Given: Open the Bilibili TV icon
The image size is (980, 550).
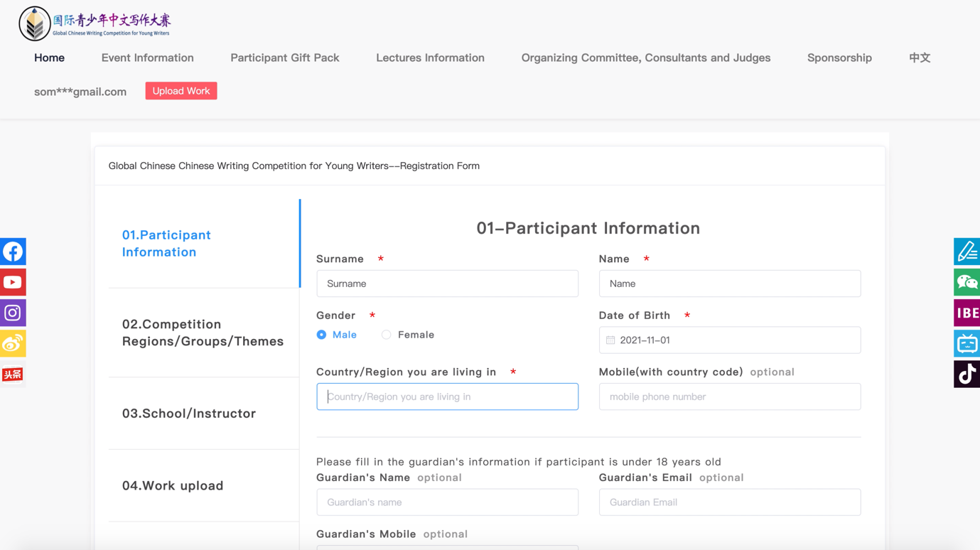Looking at the screenshot, I should (x=966, y=343).
